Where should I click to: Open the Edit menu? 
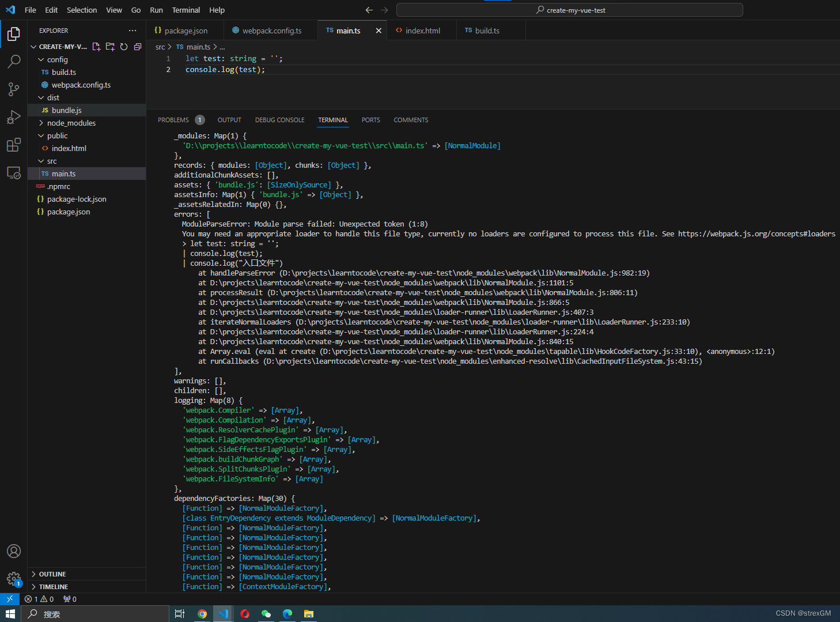(51, 10)
